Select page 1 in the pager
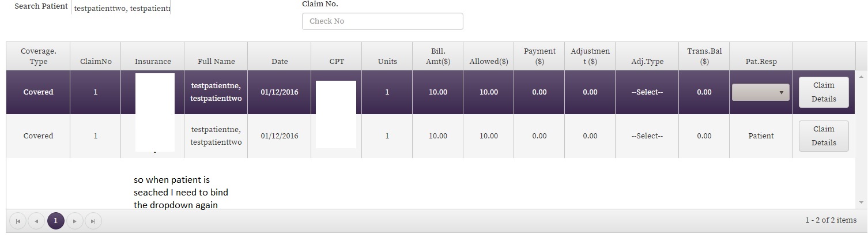The image size is (868, 237). [x=55, y=221]
